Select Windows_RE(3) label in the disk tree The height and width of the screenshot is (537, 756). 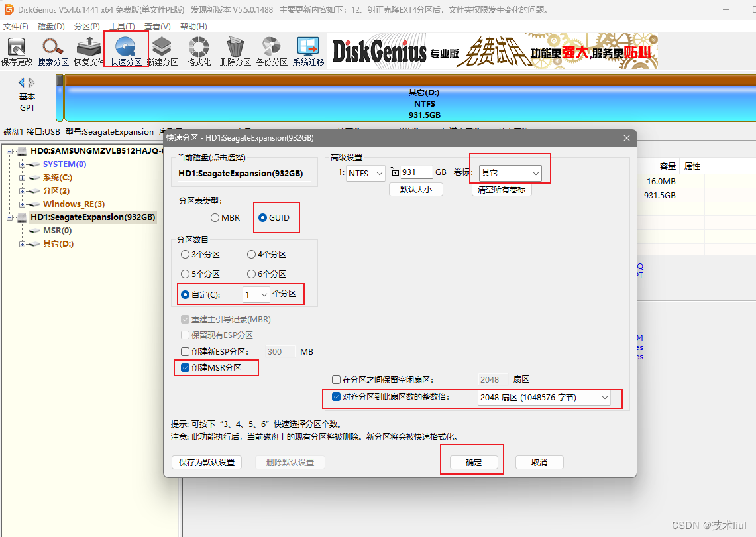click(x=74, y=204)
